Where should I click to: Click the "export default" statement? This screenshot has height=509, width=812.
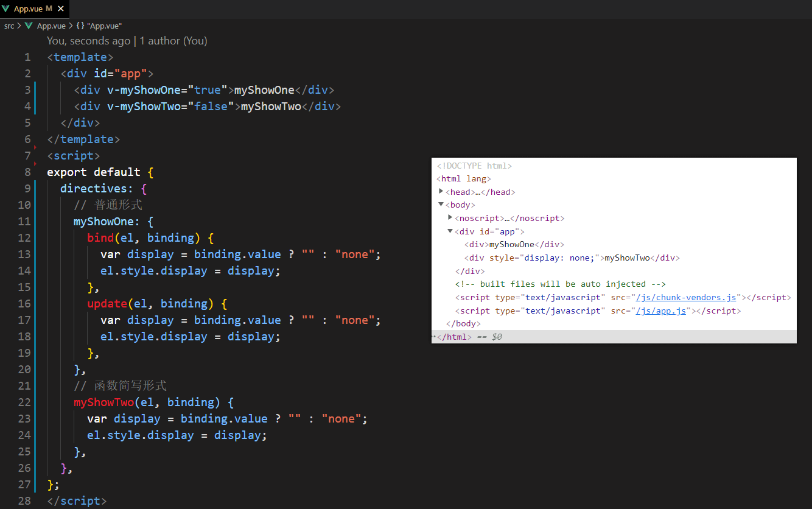pyautogui.click(x=94, y=172)
